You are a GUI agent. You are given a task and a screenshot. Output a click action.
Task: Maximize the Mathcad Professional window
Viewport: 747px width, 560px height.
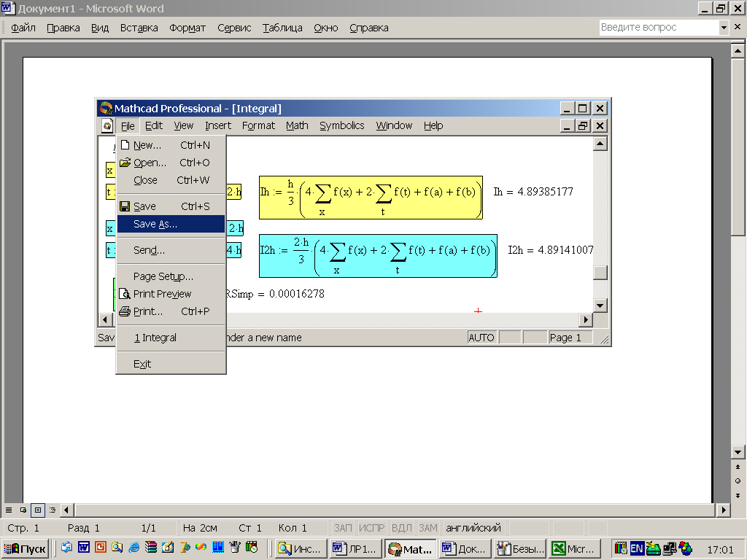[583, 109]
